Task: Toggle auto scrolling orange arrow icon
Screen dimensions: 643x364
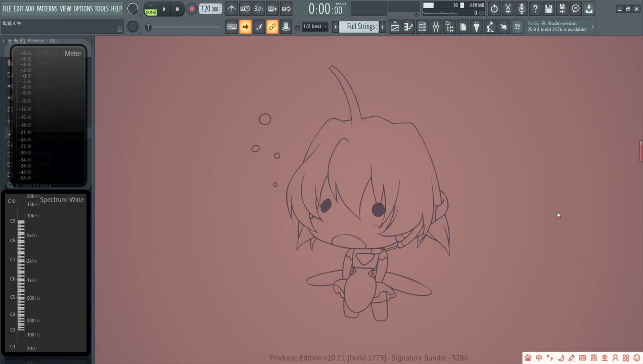Action: 245,27
